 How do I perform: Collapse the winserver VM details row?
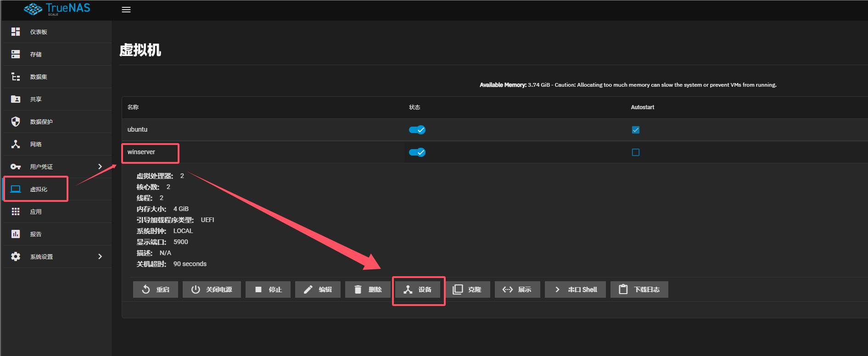click(x=141, y=152)
